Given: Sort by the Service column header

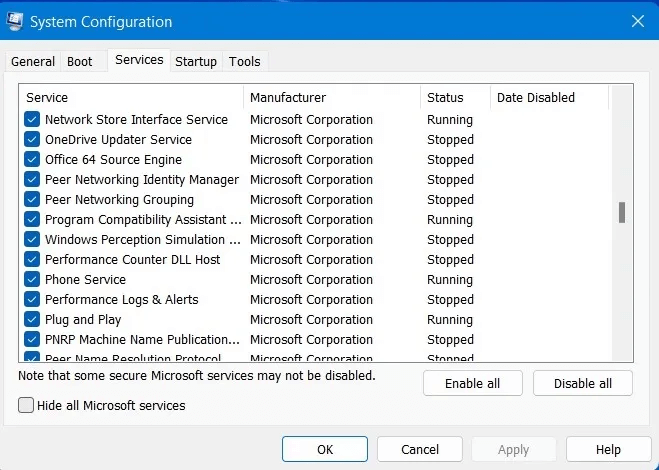Looking at the screenshot, I should [130, 98].
